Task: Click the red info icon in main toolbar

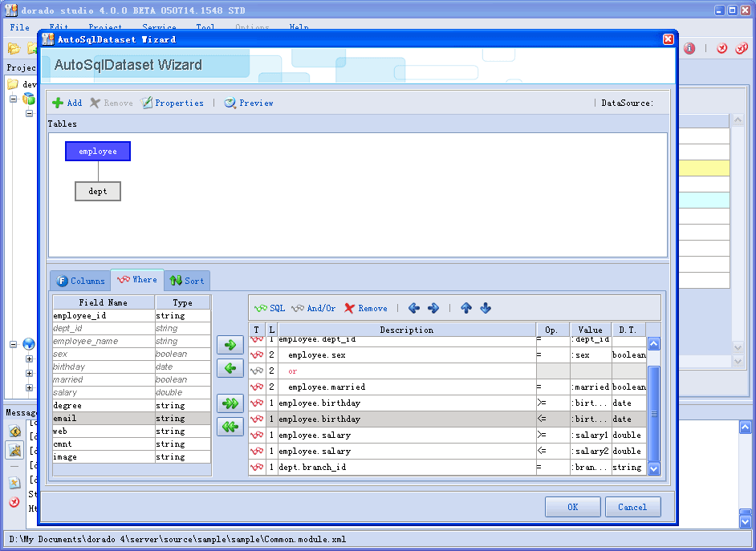Action: (689, 48)
